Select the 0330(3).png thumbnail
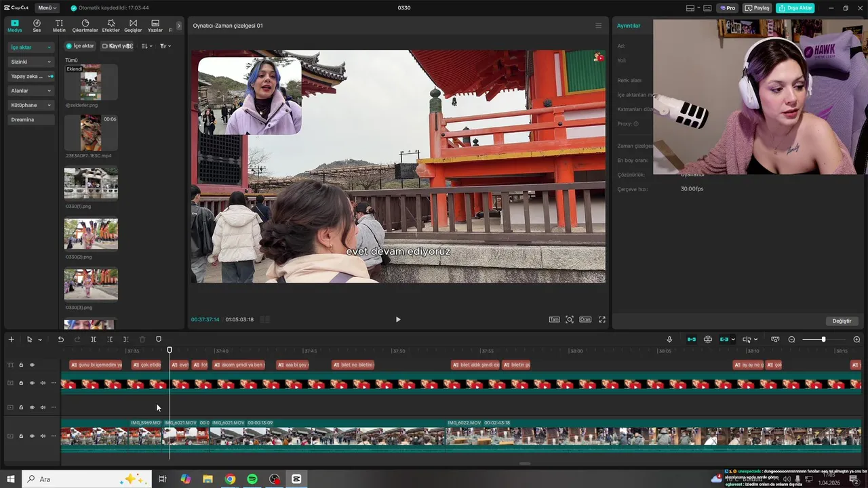Screen dimensions: 868x488 (91, 285)
